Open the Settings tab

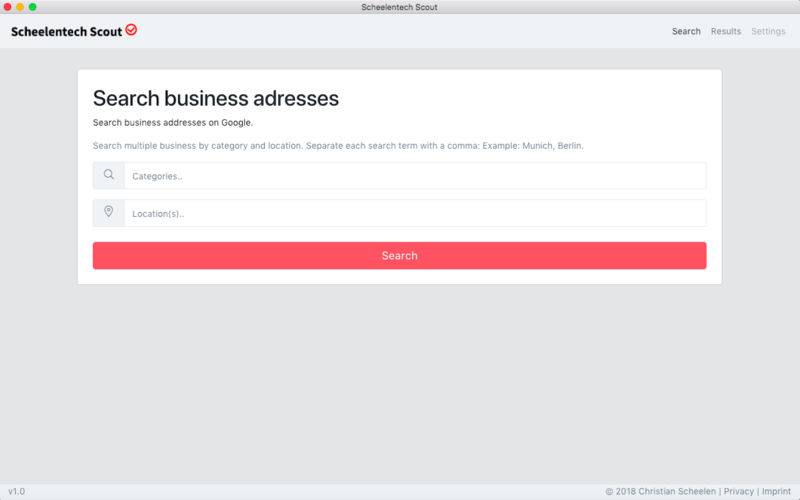(x=768, y=31)
